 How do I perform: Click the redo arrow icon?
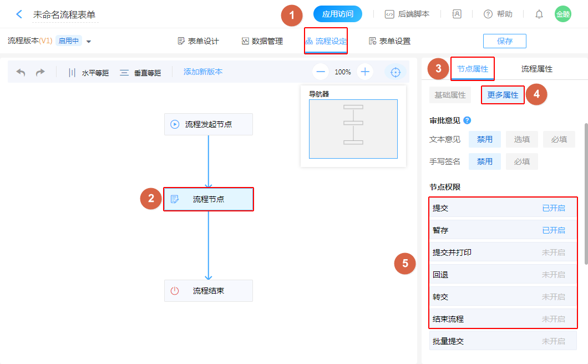[40, 72]
